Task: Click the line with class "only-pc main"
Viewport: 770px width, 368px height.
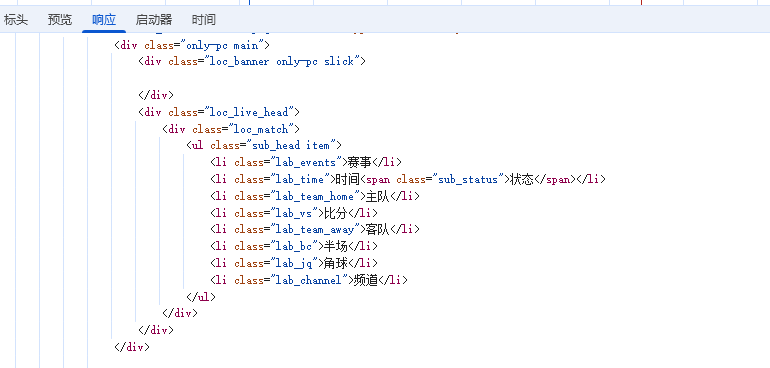Action: (x=192, y=45)
